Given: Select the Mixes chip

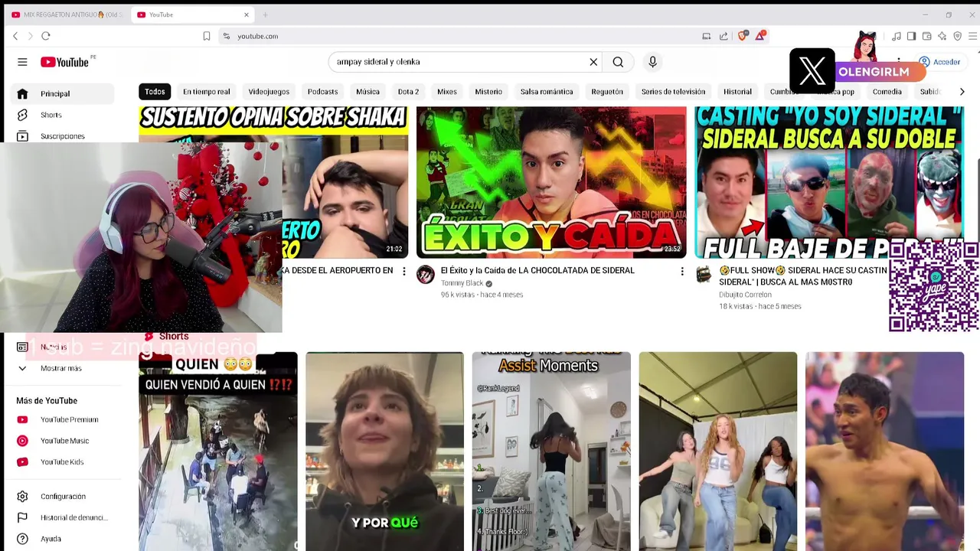Looking at the screenshot, I should click(x=447, y=92).
